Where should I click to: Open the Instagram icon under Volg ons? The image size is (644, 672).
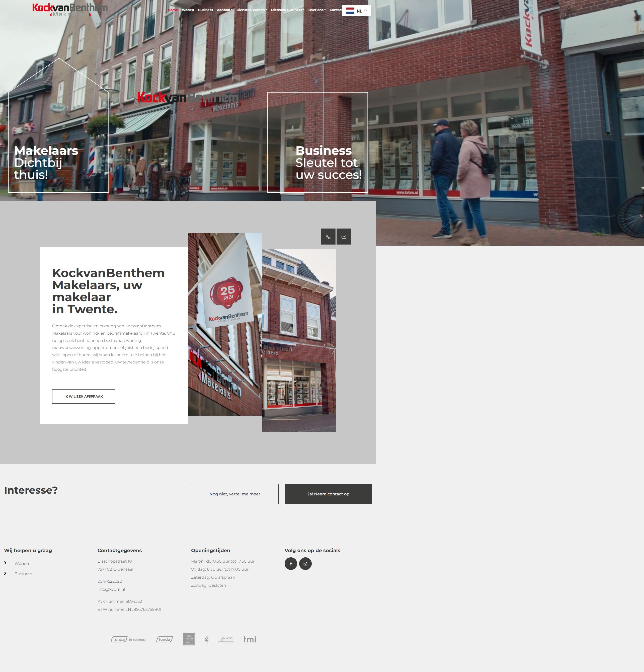[x=305, y=563]
